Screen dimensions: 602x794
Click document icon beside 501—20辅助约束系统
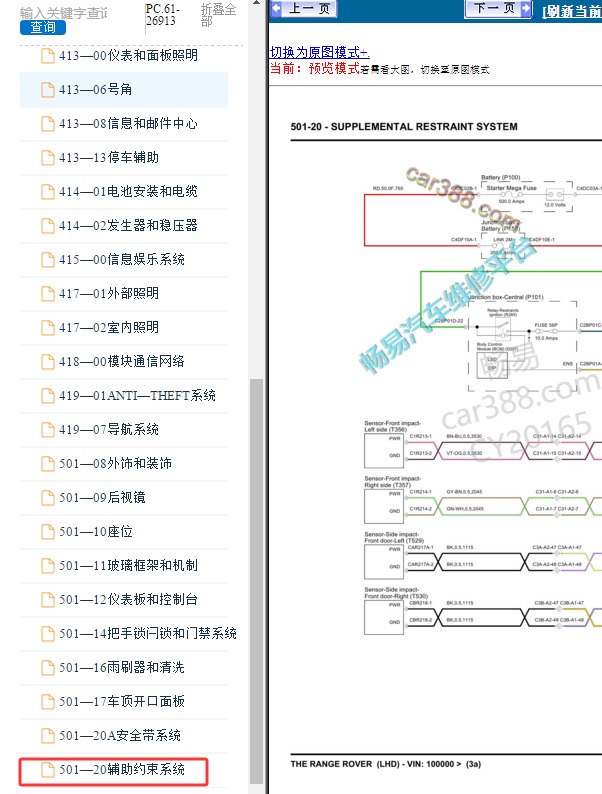click(48, 770)
